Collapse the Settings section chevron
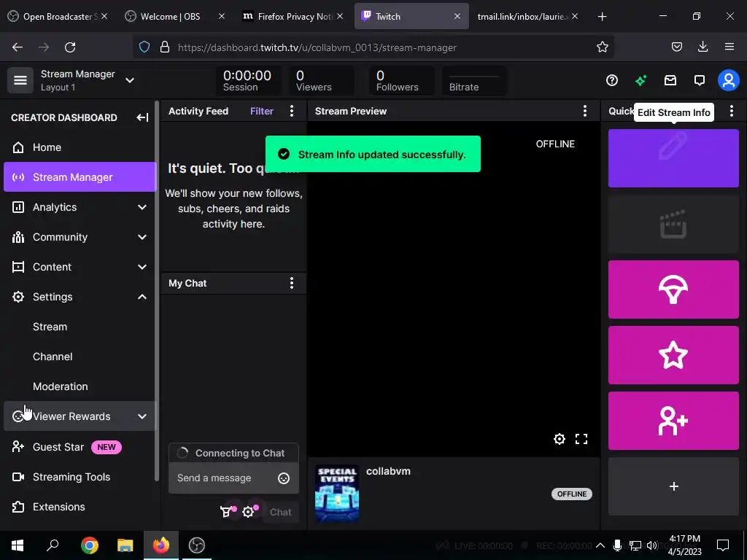The width and height of the screenshot is (747, 560). [142, 297]
